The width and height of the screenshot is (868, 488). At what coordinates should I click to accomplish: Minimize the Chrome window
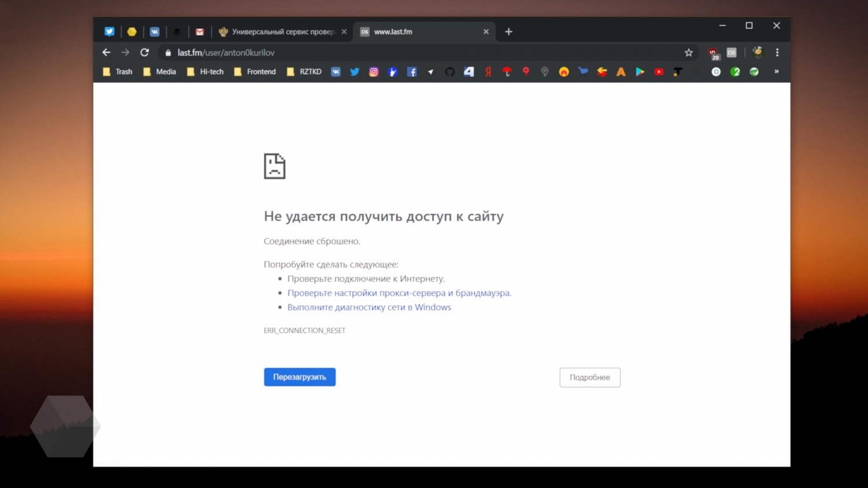point(722,25)
